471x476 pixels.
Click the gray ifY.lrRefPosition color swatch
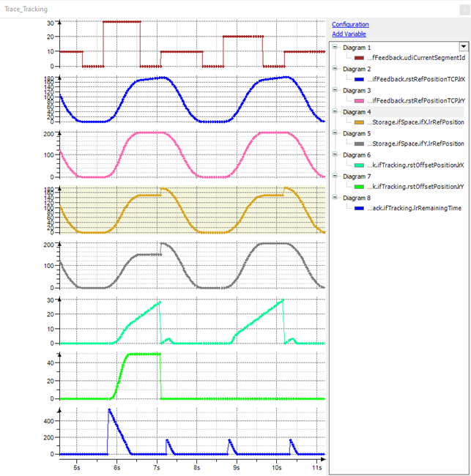pos(359,144)
